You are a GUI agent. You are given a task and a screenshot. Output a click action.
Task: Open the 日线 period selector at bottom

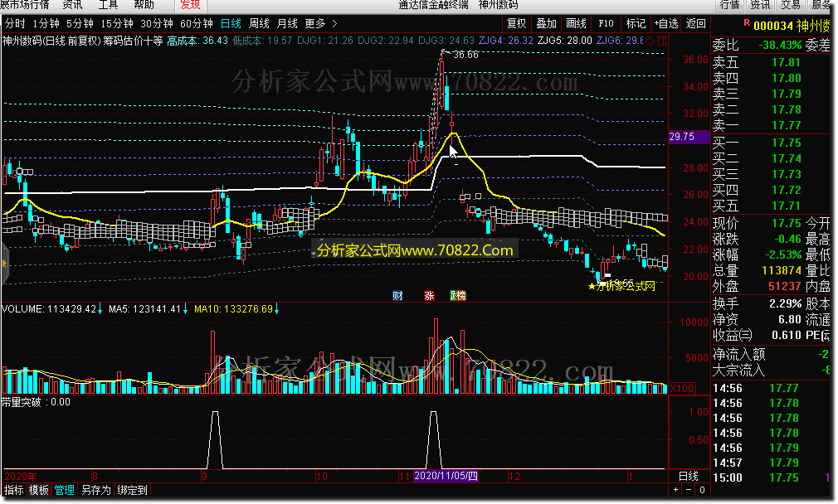pos(689,477)
